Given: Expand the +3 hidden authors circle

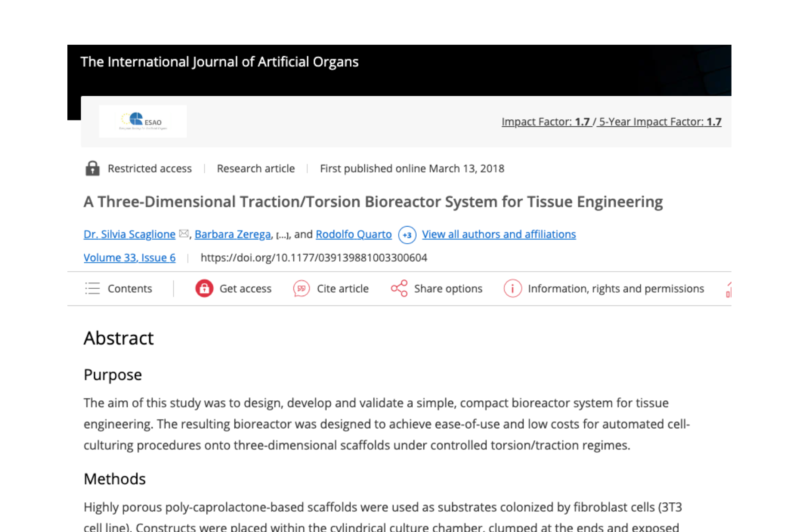Looking at the screenshot, I should [407, 235].
